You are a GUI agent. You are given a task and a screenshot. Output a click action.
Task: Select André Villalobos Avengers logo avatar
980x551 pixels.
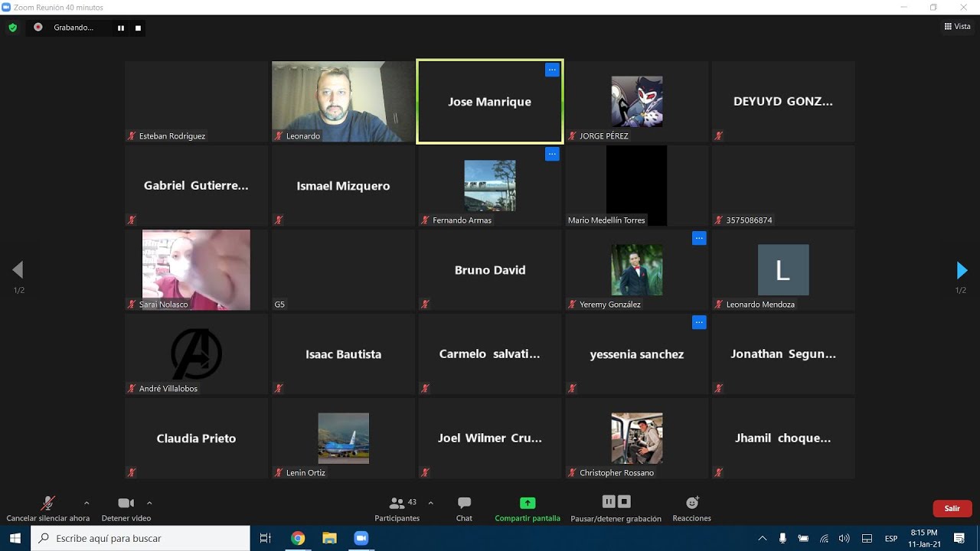(x=196, y=354)
